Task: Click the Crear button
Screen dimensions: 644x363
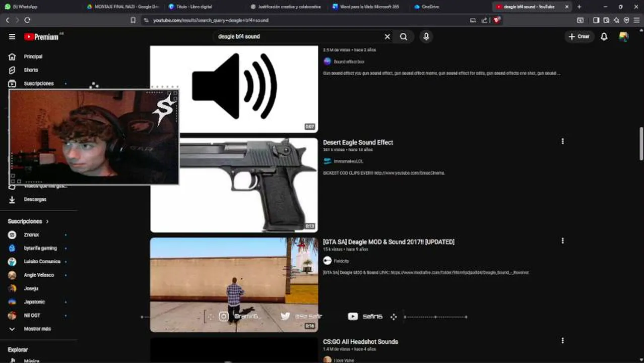Action: click(579, 36)
